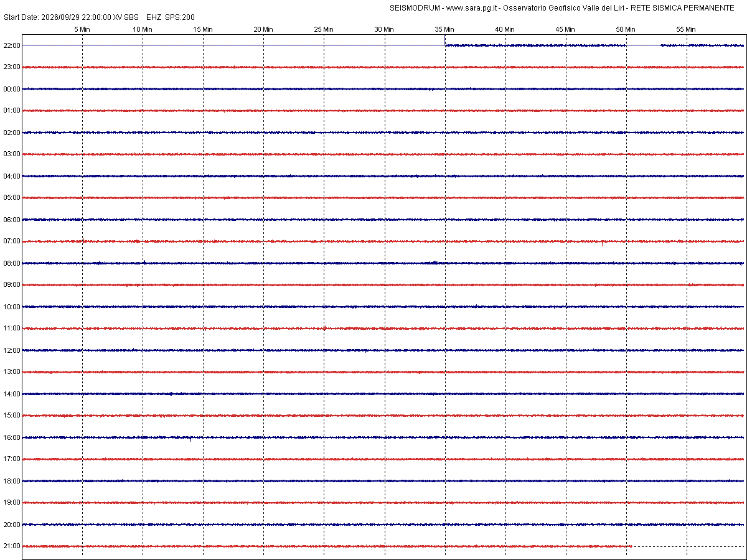Click the "18:00" hour row label
The image size is (747, 560).
click(x=12, y=481)
